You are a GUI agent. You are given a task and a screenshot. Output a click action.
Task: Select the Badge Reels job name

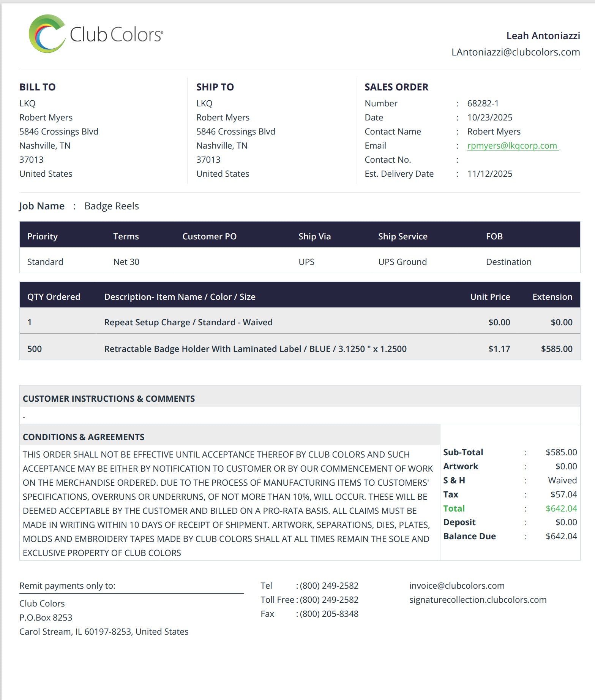111,206
